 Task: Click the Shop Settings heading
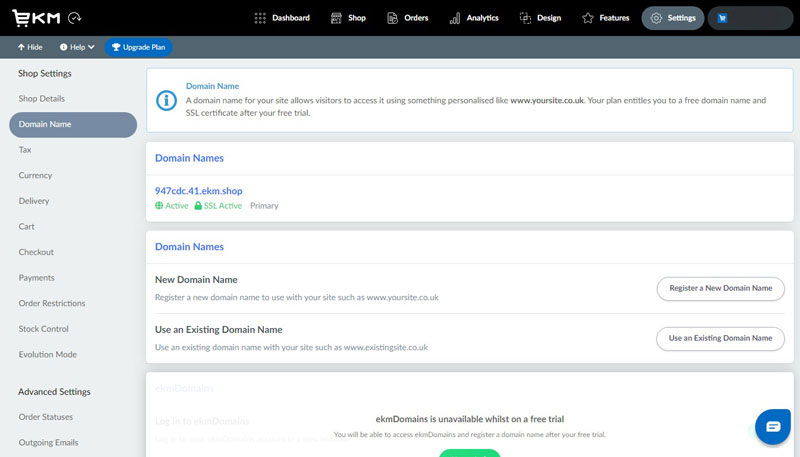tap(45, 73)
